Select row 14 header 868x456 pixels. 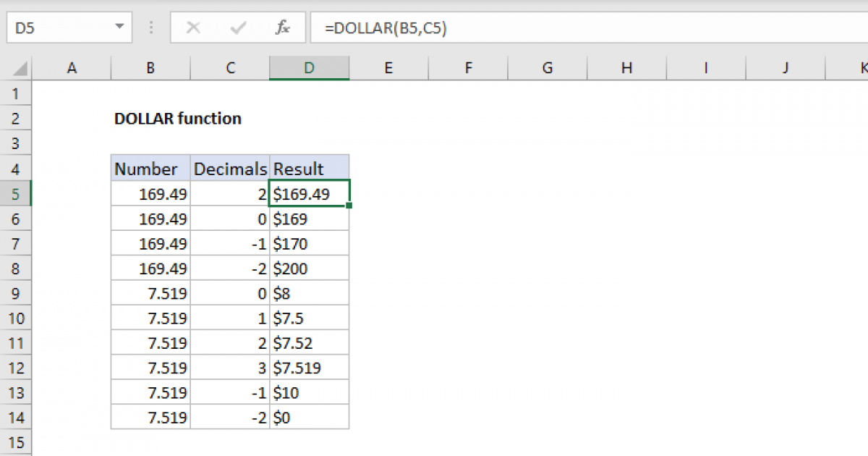(16, 416)
